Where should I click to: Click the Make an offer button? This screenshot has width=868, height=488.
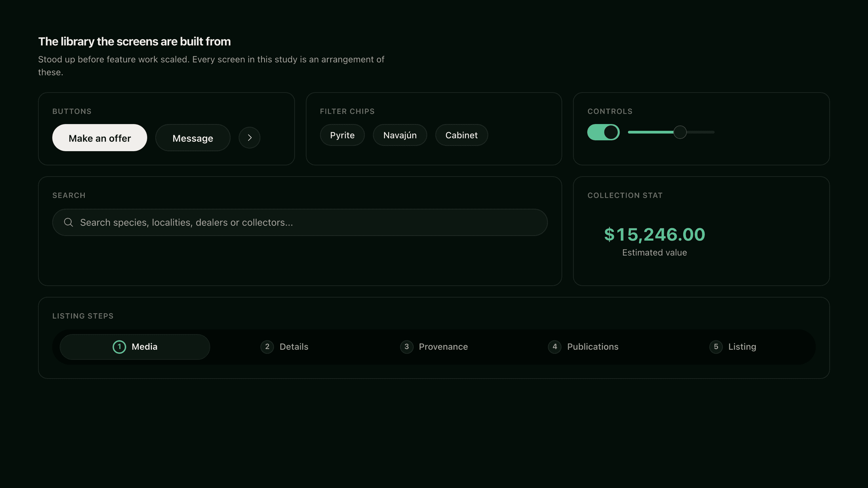point(100,138)
